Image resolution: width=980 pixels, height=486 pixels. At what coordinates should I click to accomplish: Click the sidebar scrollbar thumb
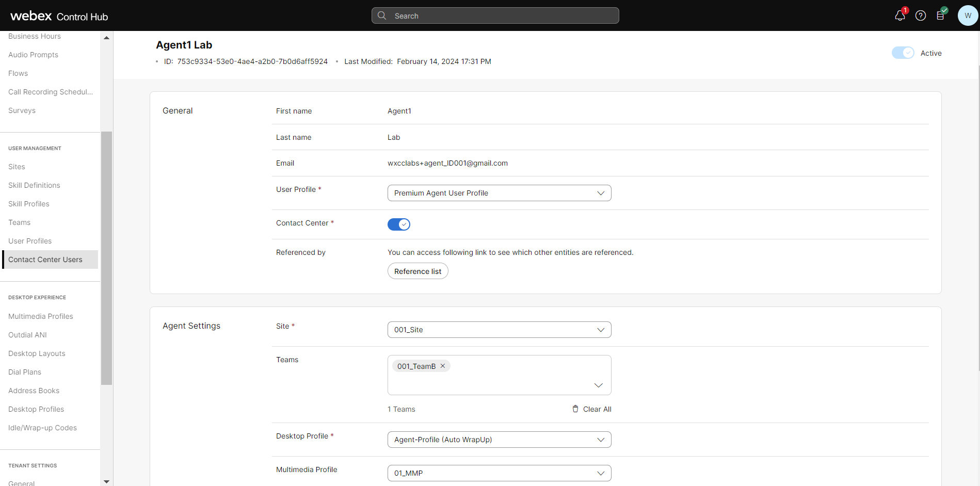106,258
